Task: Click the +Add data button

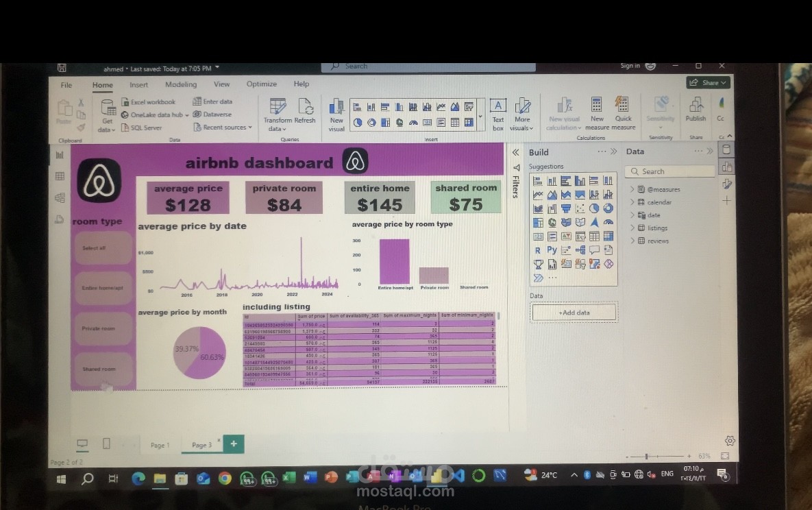Action: [574, 313]
